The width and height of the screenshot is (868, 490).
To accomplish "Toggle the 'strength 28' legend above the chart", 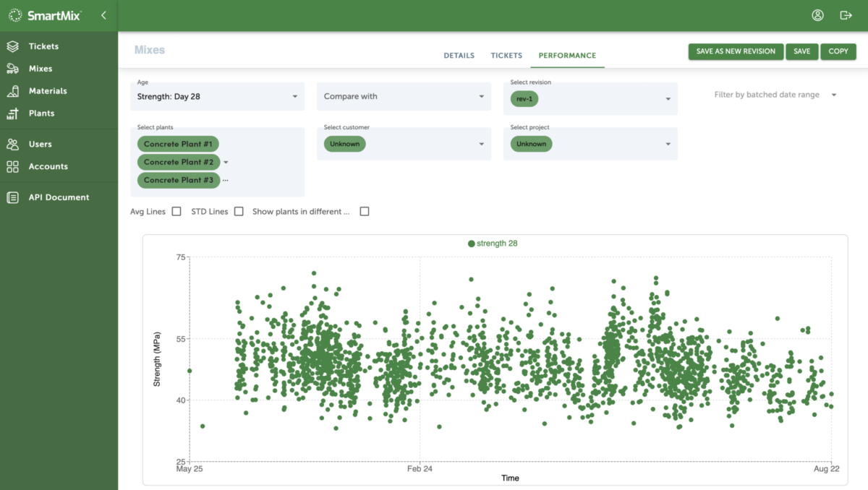I will tap(493, 244).
